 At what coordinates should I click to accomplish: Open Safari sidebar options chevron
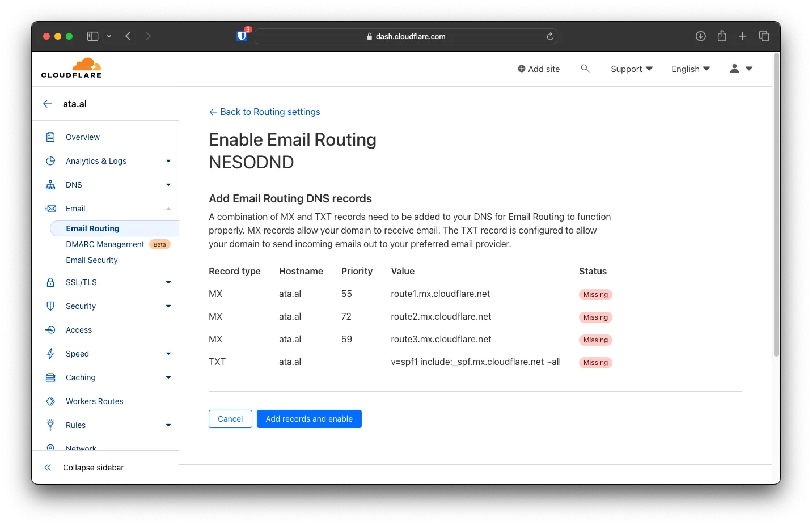tap(109, 36)
